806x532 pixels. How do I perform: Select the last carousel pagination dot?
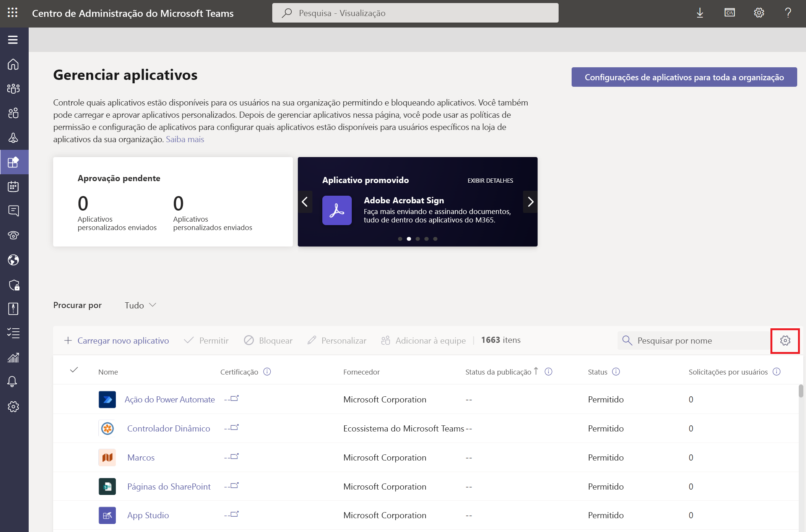tap(435, 239)
